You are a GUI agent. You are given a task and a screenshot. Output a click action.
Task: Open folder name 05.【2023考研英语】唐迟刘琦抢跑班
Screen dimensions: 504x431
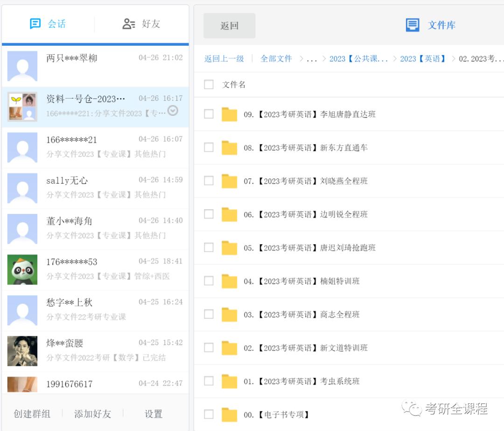point(309,247)
